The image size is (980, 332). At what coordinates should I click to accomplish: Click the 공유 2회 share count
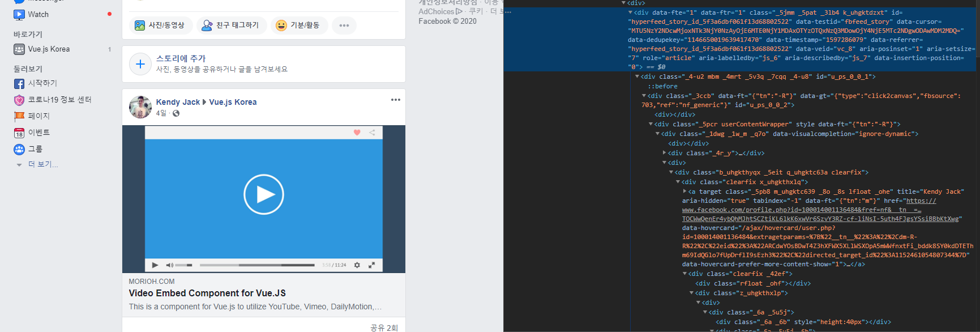384,327
